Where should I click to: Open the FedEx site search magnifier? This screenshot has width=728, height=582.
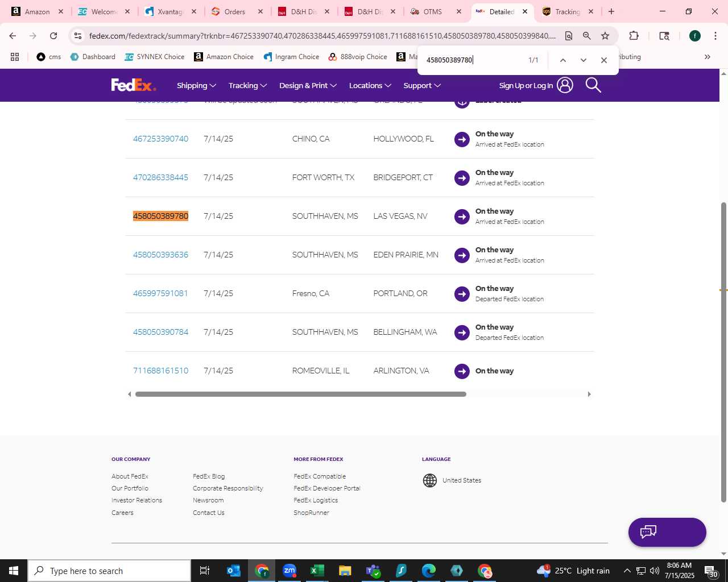[593, 85]
